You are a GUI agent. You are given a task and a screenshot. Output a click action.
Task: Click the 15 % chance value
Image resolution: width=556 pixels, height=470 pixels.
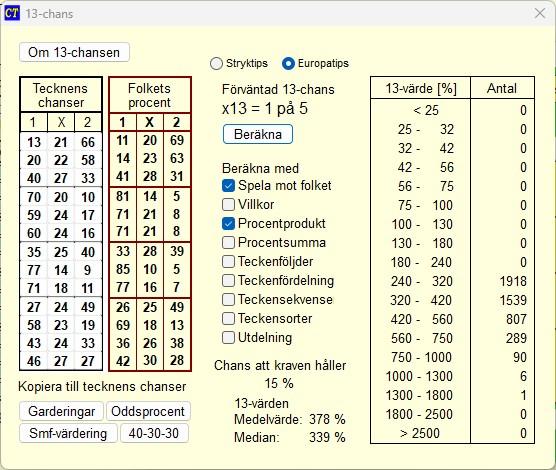[279, 383]
